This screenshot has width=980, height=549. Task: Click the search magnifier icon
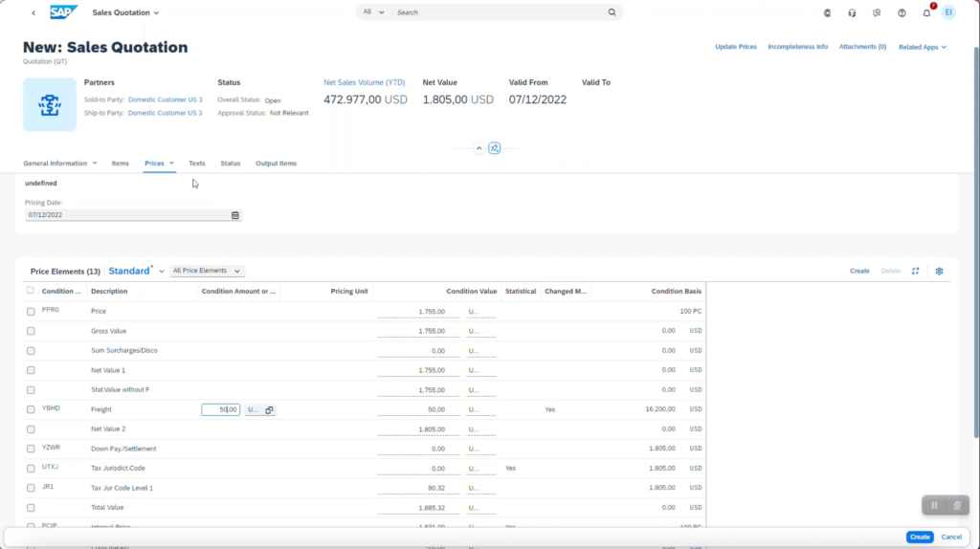(x=612, y=11)
